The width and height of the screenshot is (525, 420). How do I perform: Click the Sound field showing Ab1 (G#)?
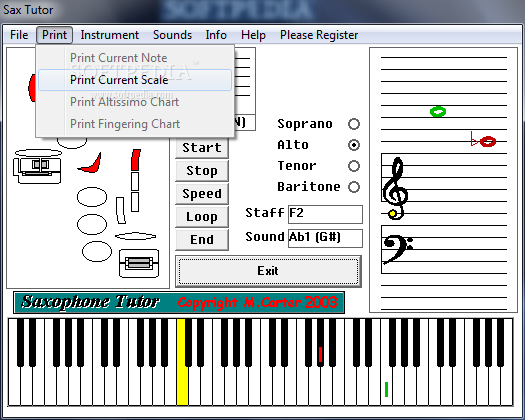[x=325, y=238]
